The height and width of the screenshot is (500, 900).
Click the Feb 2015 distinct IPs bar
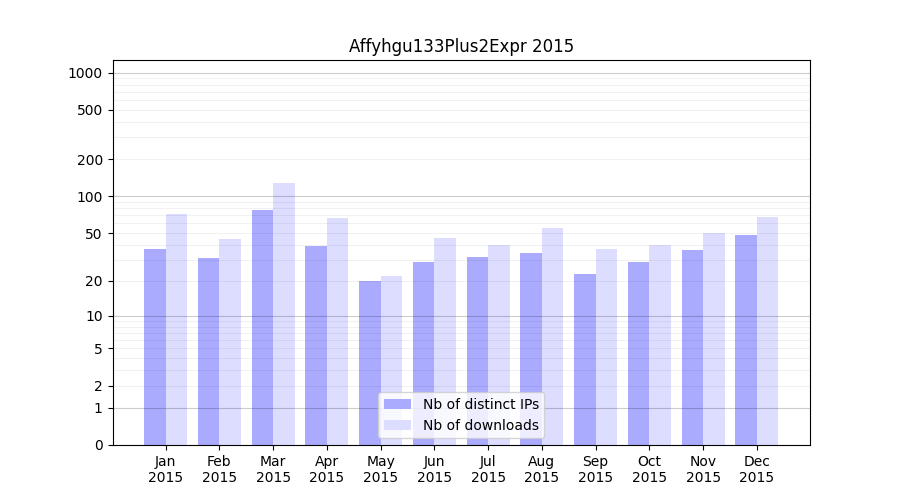pos(208,351)
